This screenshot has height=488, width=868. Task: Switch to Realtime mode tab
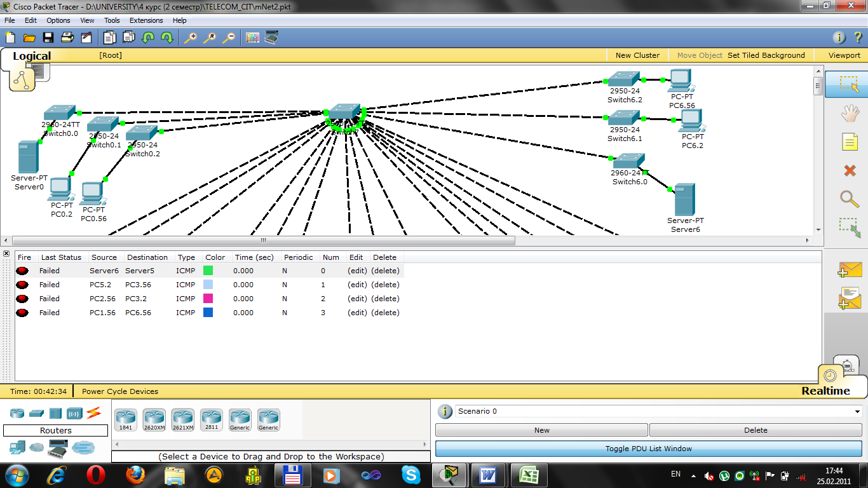click(825, 391)
